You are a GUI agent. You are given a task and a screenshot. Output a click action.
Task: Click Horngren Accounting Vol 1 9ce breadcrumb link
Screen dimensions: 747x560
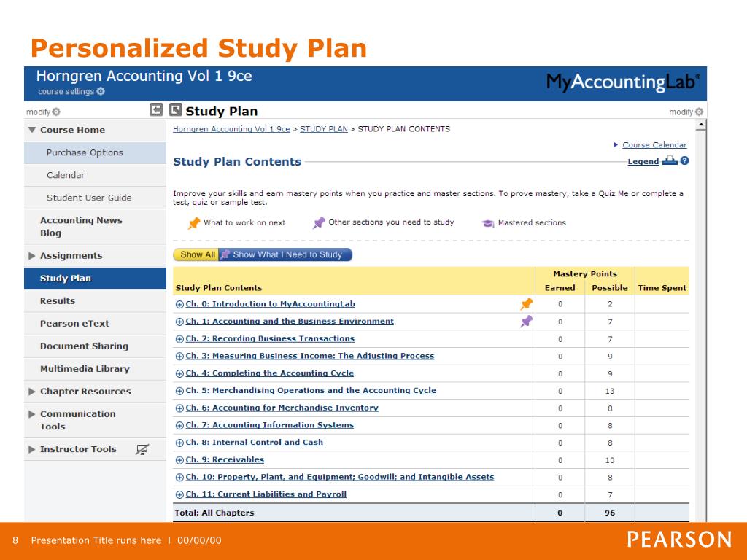[x=231, y=129]
